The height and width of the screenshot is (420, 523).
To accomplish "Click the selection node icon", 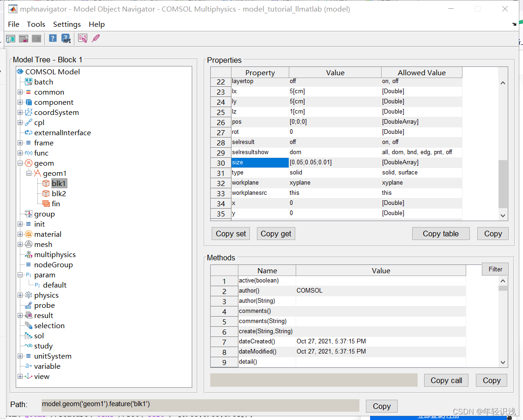I will (29, 326).
